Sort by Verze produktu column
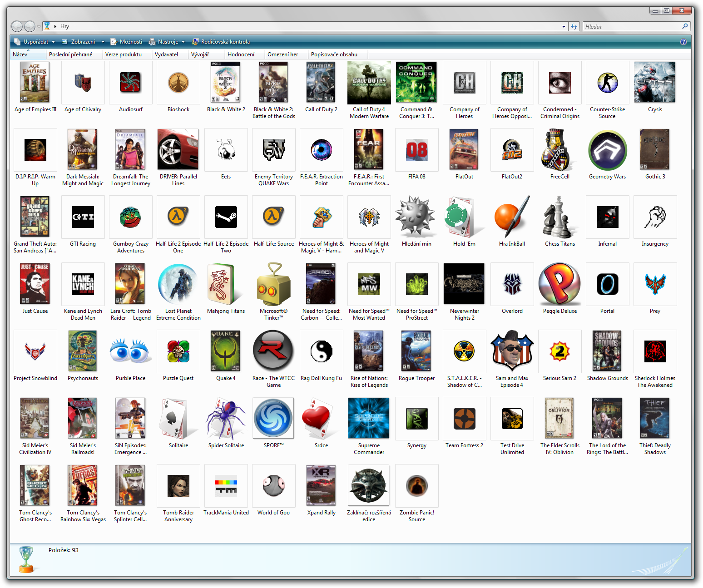703x588 pixels. pyautogui.click(x=127, y=54)
